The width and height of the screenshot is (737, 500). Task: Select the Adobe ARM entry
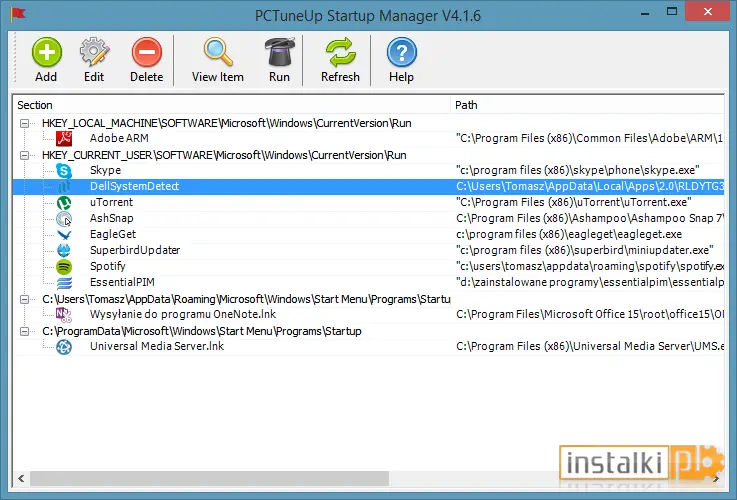[119, 138]
